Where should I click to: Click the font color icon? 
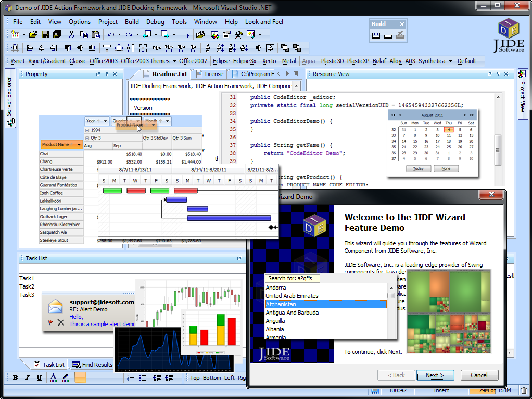tap(53, 378)
